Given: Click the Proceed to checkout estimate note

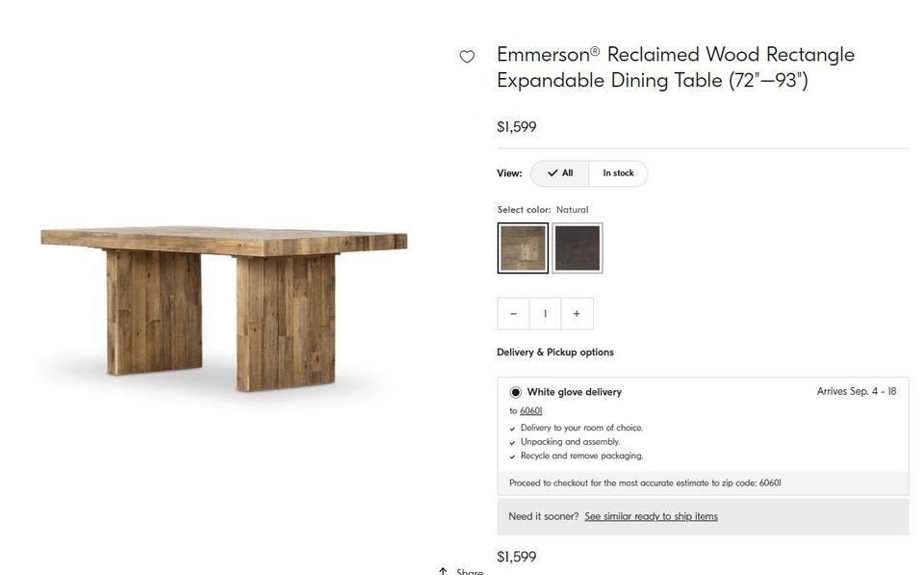Looking at the screenshot, I should (645, 484).
